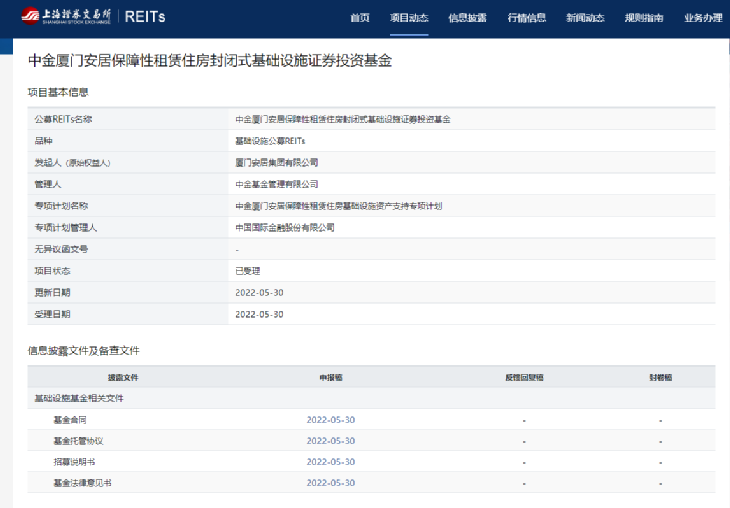Open the 基金法律意见书 申报稿 date link

click(330, 483)
